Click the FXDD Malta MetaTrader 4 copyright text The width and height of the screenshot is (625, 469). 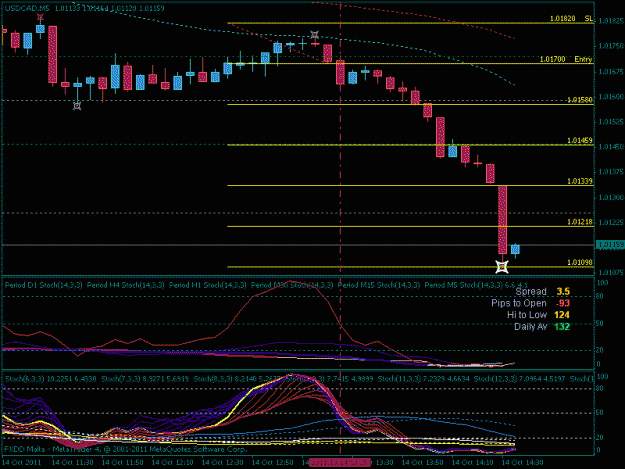126,449
